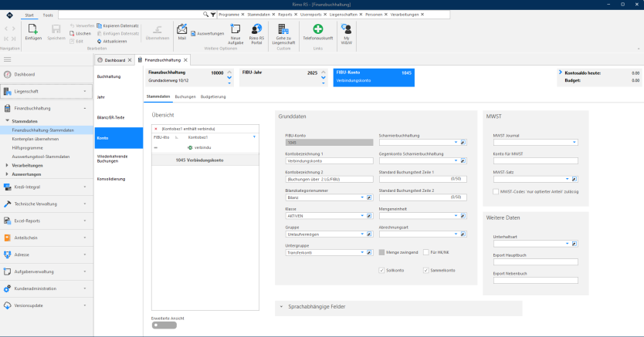Switch to the Buchungen tab

tap(185, 96)
